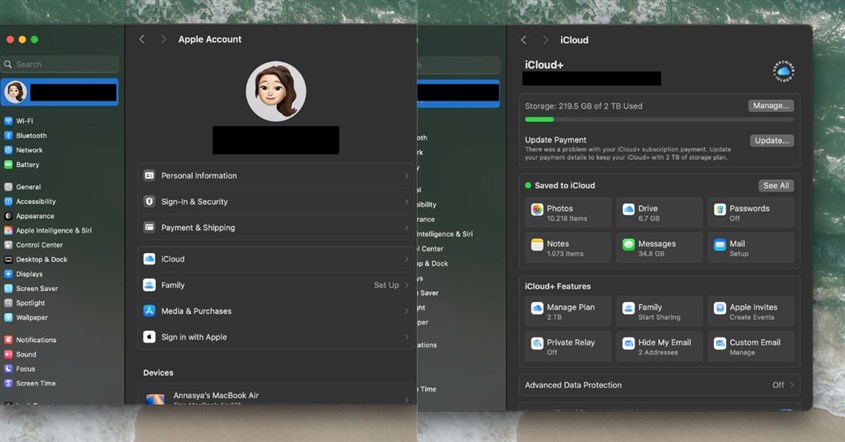845x442 pixels.
Task: Open Hide My Email tile
Action: pos(659,347)
